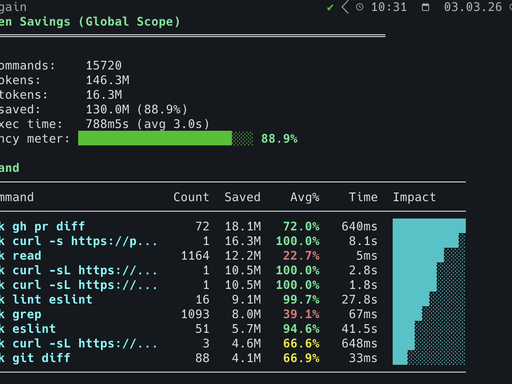512x384 pixels.
Task: Click the time value 640ms
Action: click(x=359, y=226)
